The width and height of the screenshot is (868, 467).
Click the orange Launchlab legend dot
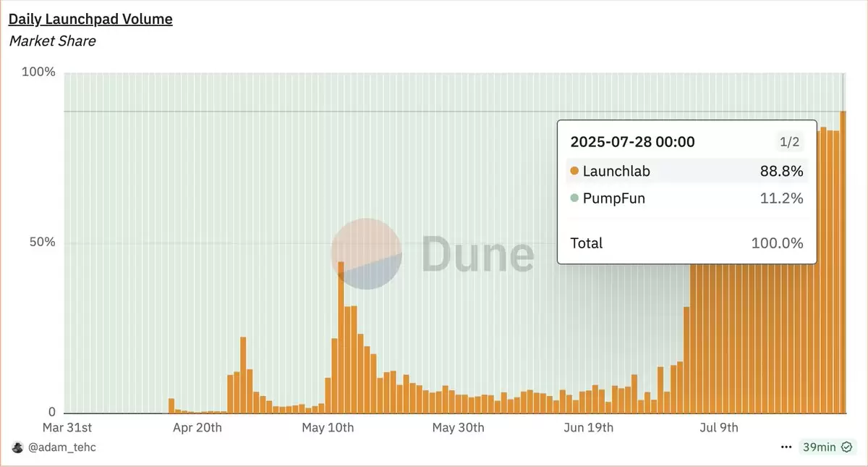point(574,172)
